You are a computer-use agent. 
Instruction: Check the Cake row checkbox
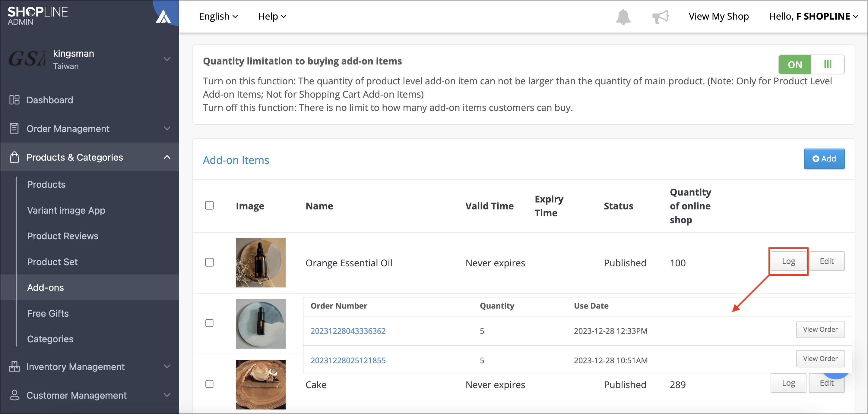pyautogui.click(x=209, y=384)
